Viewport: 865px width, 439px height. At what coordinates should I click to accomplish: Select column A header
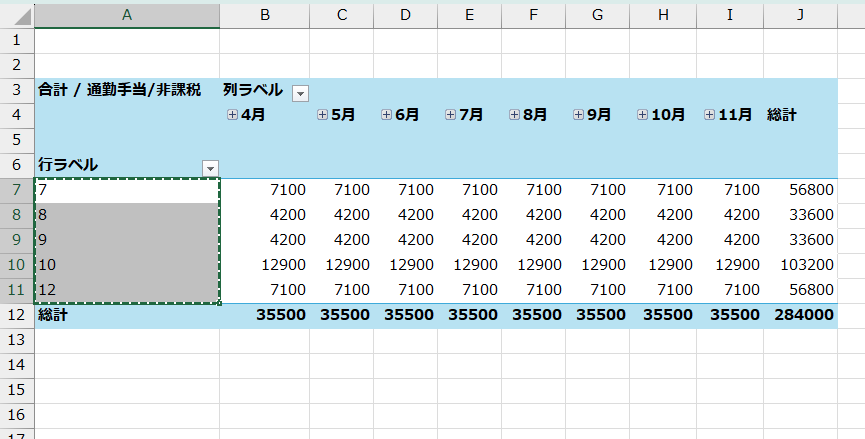pyautogui.click(x=127, y=16)
